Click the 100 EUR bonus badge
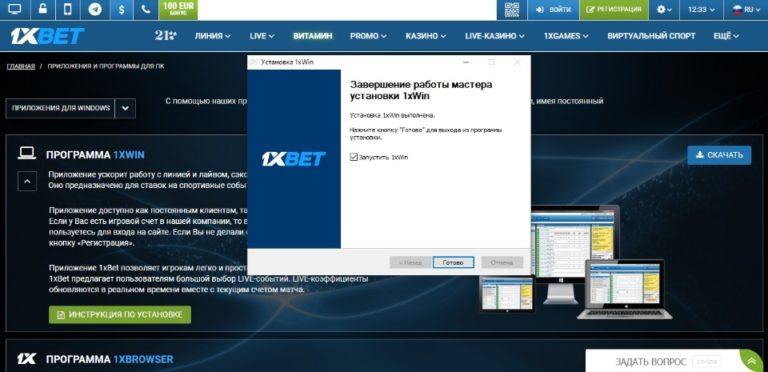Image resolution: width=768 pixels, height=372 pixels. pos(178,9)
